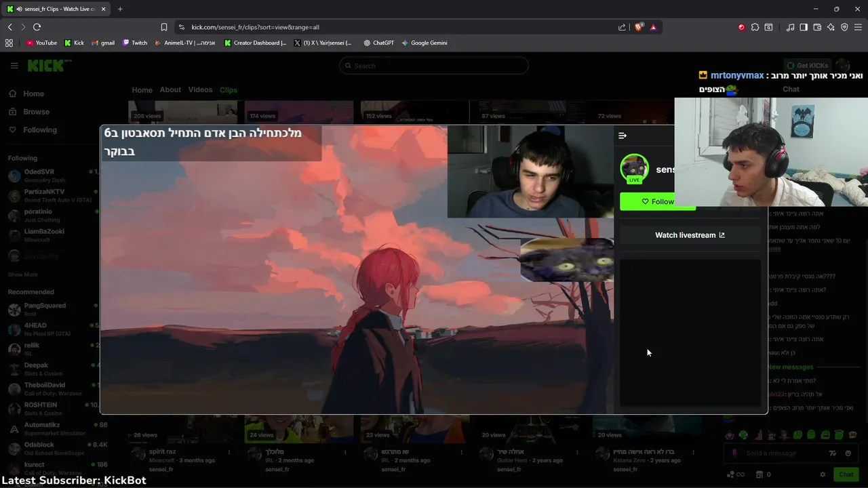The width and height of the screenshot is (868, 488).
Task: Open the share icon in the address bar
Action: 622,27
